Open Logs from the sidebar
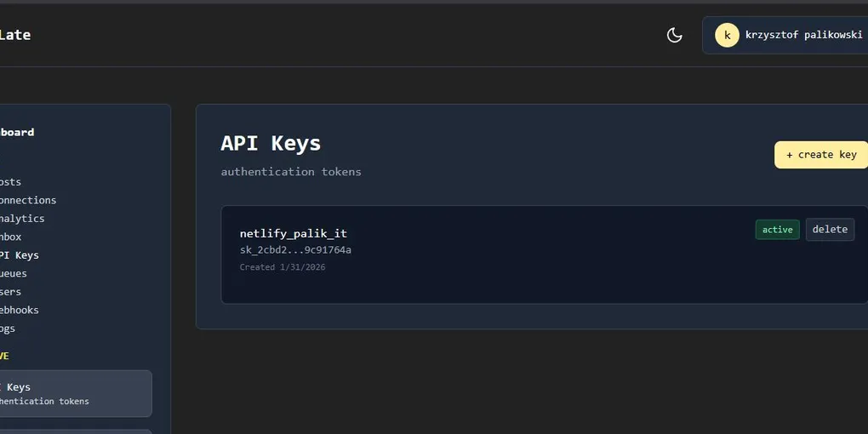Viewport: 868px width, 434px height. click(x=8, y=328)
